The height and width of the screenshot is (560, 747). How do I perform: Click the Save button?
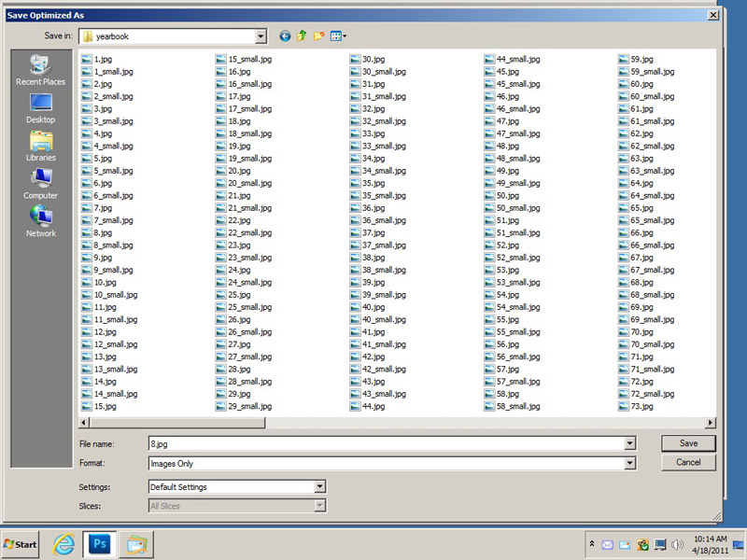(688, 443)
